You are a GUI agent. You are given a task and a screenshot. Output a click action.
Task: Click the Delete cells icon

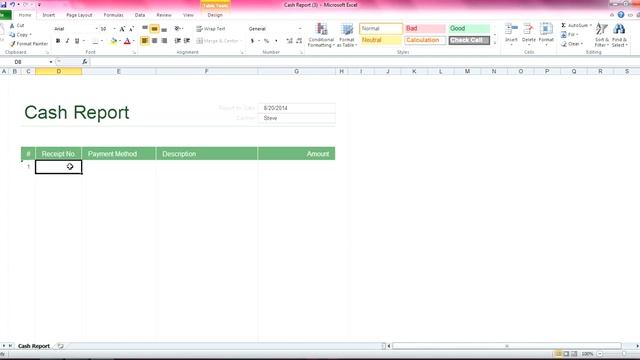(529, 30)
